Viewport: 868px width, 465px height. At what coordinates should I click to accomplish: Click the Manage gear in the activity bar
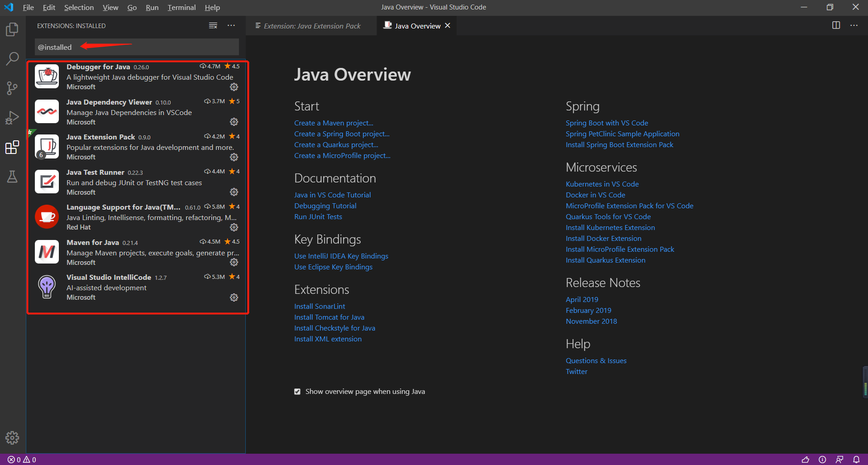[12, 437]
